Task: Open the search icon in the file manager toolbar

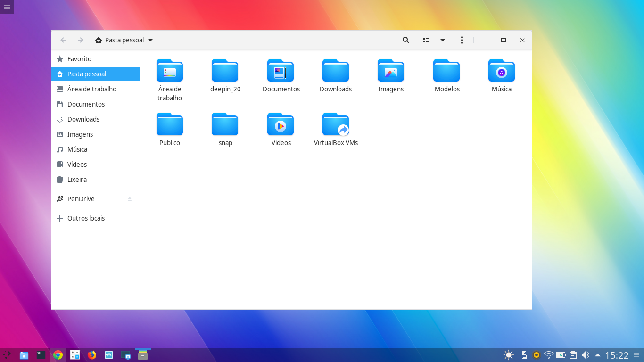Action: [x=405, y=40]
